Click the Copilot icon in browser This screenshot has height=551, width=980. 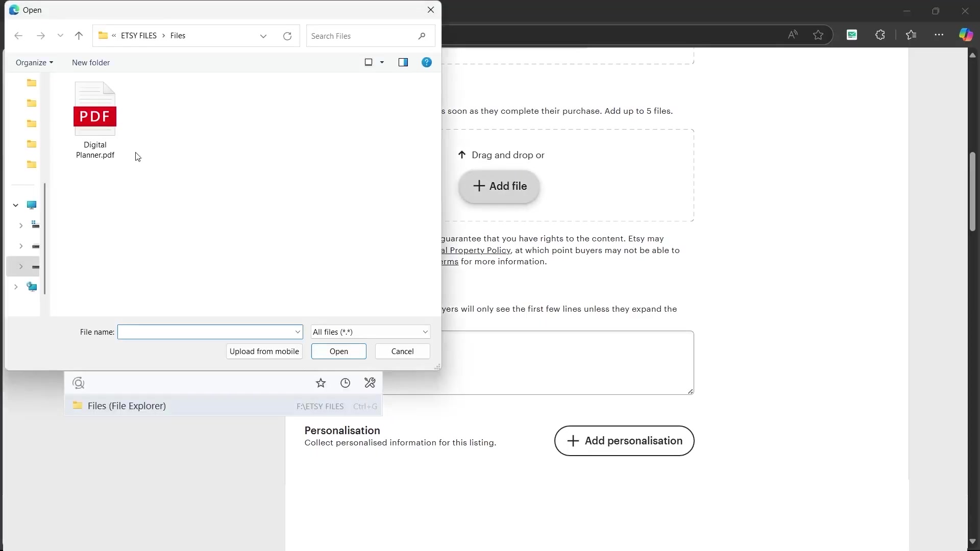pyautogui.click(x=965, y=35)
